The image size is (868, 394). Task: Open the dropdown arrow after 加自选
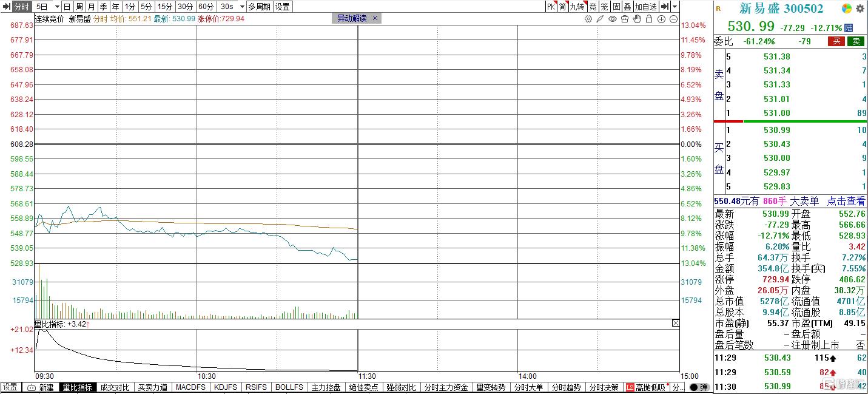[x=675, y=7]
